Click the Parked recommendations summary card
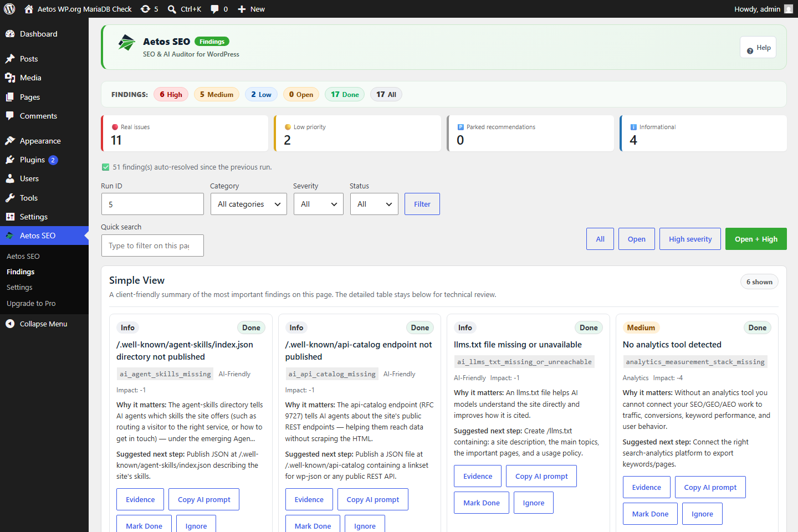The height and width of the screenshot is (532, 798). pyautogui.click(x=530, y=133)
